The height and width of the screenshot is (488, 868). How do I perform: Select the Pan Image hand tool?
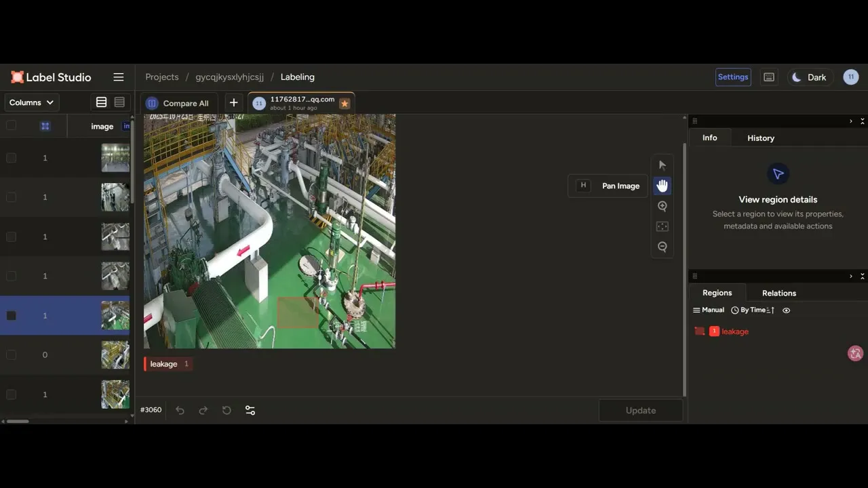tap(663, 186)
